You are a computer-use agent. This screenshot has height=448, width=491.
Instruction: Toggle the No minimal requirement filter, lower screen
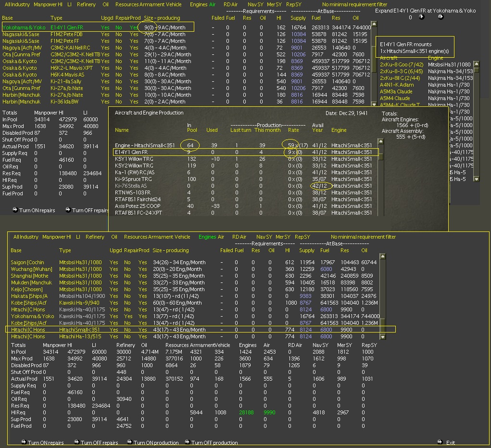pyautogui.click(x=363, y=237)
